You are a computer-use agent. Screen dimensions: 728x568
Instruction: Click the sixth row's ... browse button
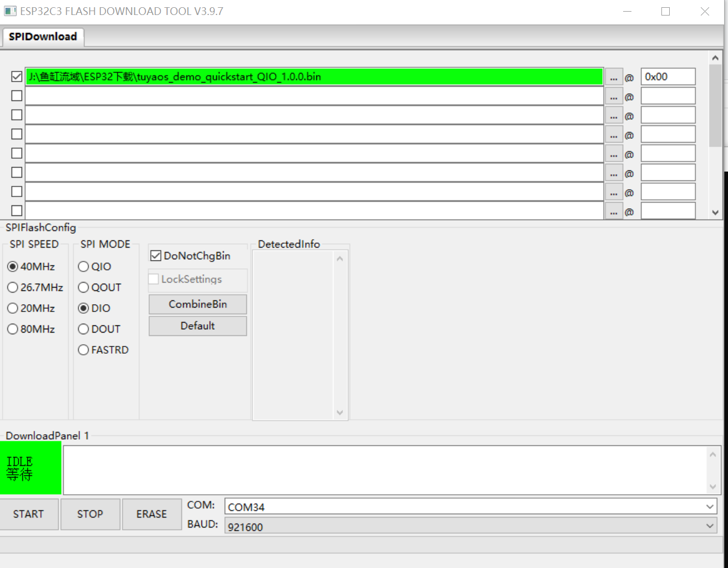[x=614, y=173]
